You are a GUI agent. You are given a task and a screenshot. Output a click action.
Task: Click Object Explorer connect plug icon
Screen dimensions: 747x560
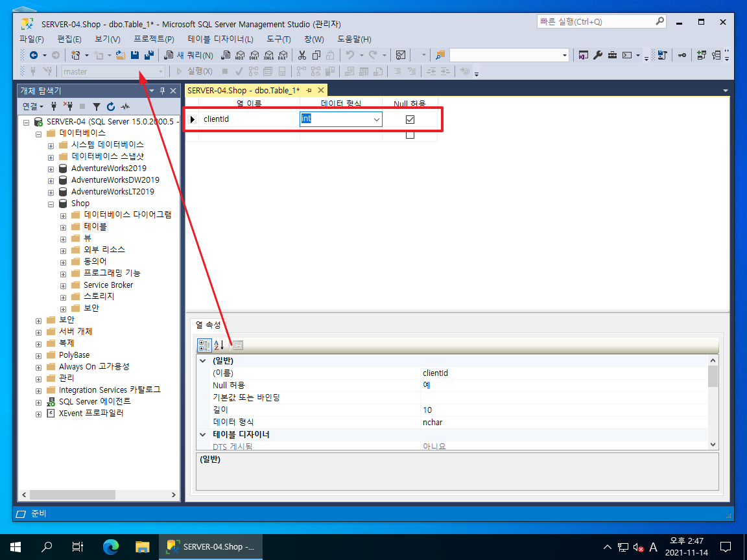pos(54,106)
